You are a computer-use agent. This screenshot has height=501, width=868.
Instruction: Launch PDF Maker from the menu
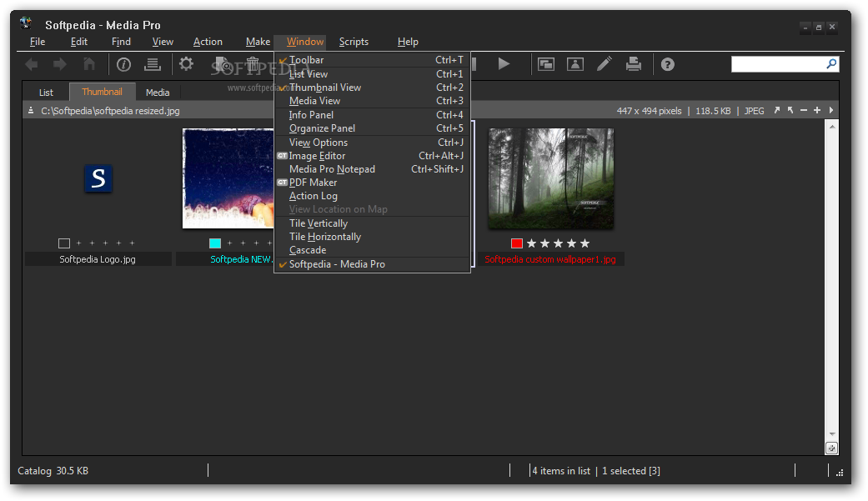click(x=372, y=183)
